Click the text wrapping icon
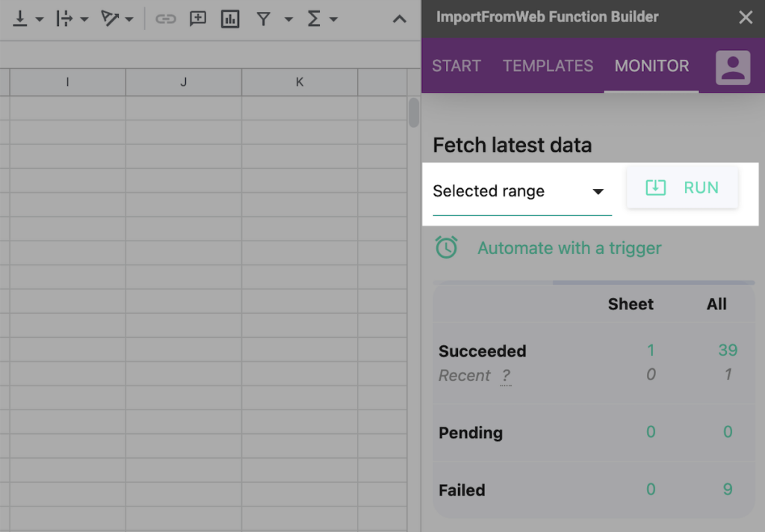765x532 pixels. point(64,19)
